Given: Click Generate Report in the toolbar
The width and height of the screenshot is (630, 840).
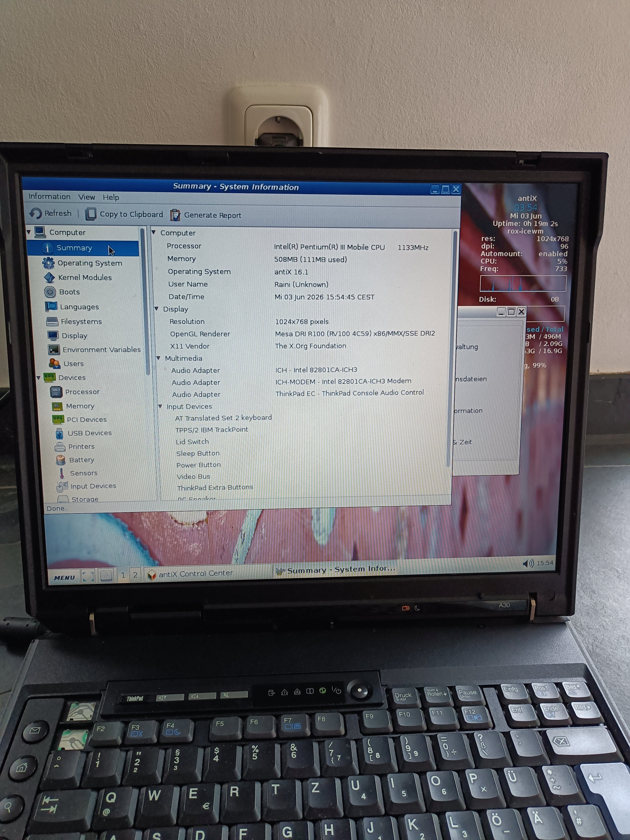Looking at the screenshot, I should click(205, 215).
